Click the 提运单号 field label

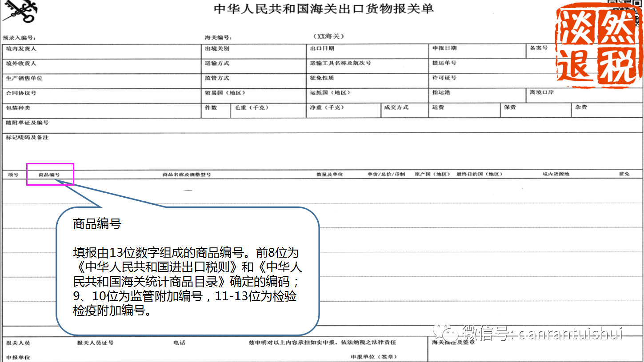(444, 63)
